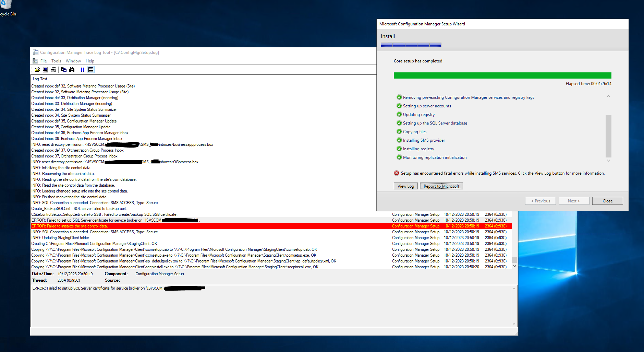Image resolution: width=644 pixels, height=352 pixels.
Task: Click the document icon left of File menu
Action: 35,61
